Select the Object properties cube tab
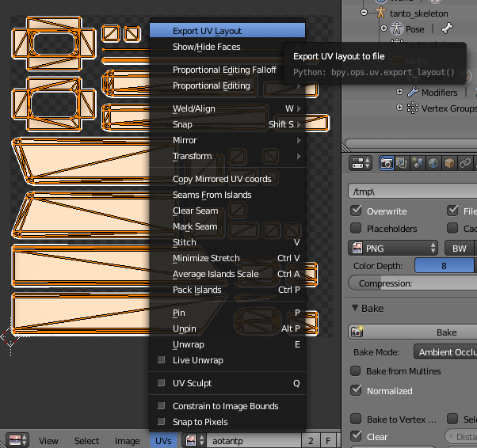This screenshot has height=448, width=477. pos(449,163)
